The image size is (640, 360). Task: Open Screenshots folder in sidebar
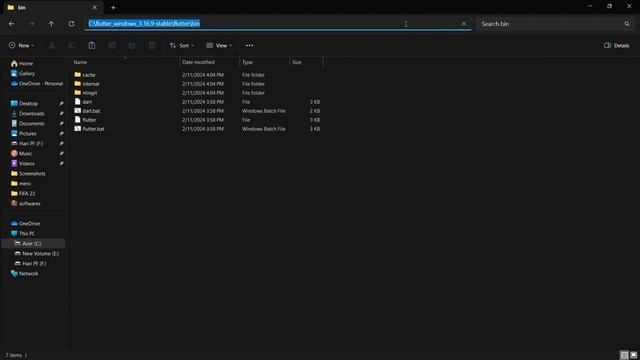(32, 173)
